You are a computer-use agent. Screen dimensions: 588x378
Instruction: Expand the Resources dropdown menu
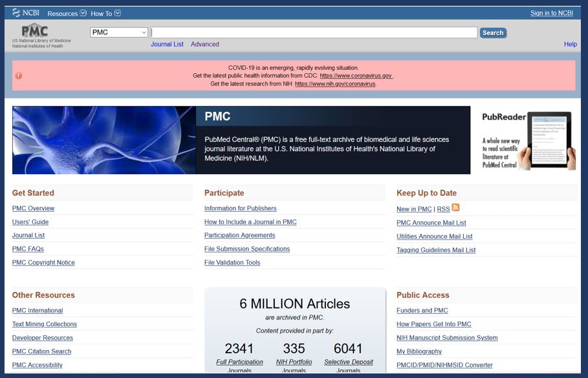coord(67,14)
